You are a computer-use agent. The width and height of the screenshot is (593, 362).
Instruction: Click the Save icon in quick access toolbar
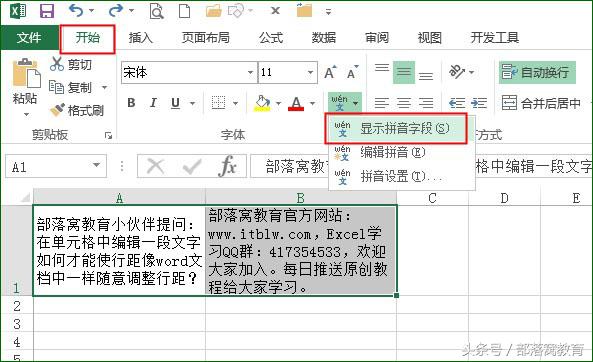point(47,11)
